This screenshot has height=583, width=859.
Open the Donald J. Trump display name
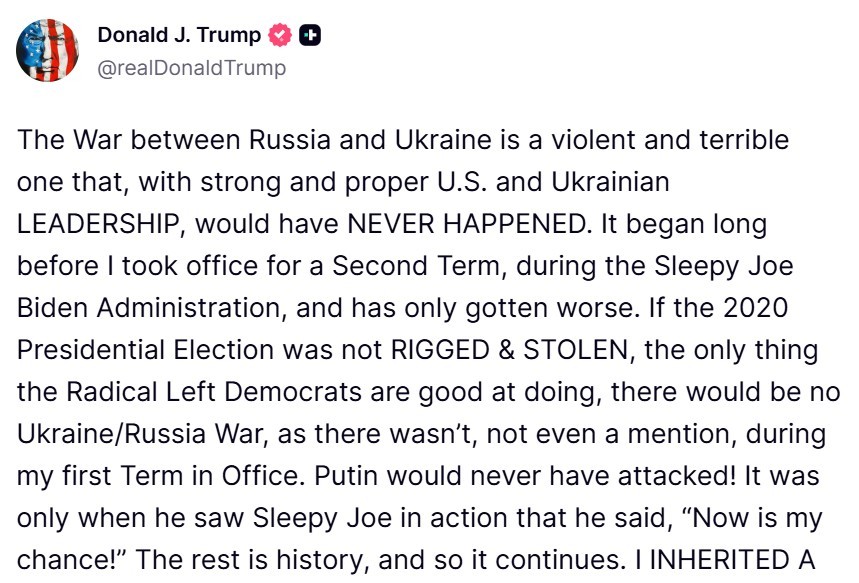[179, 35]
